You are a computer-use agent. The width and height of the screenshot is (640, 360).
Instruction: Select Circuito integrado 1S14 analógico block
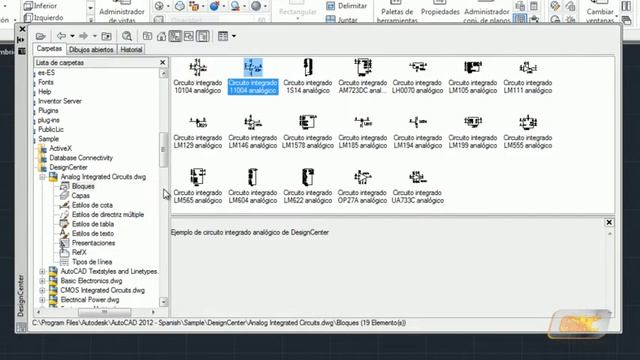coord(308,77)
